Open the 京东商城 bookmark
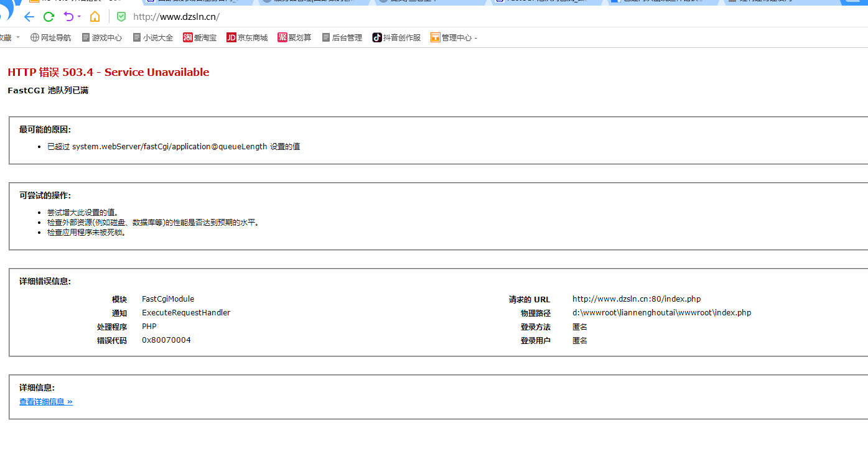868x464 pixels. [x=247, y=38]
